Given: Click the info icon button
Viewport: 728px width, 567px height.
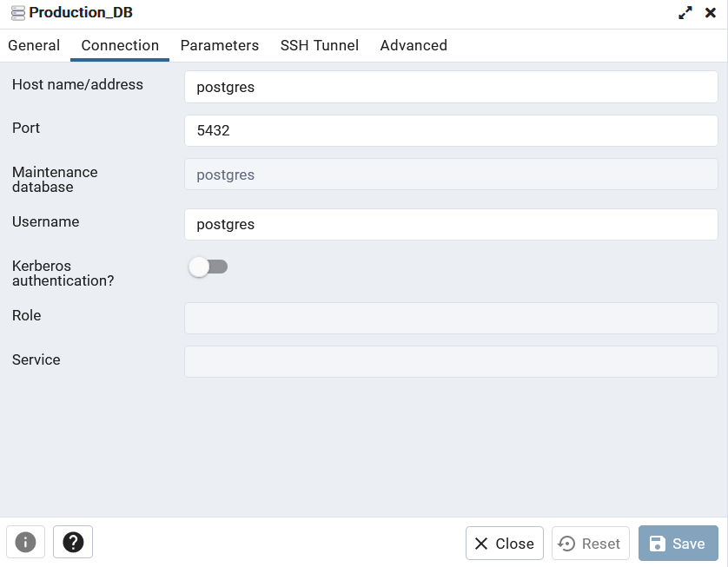Looking at the screenshot, I should click(x=25, y=543).
